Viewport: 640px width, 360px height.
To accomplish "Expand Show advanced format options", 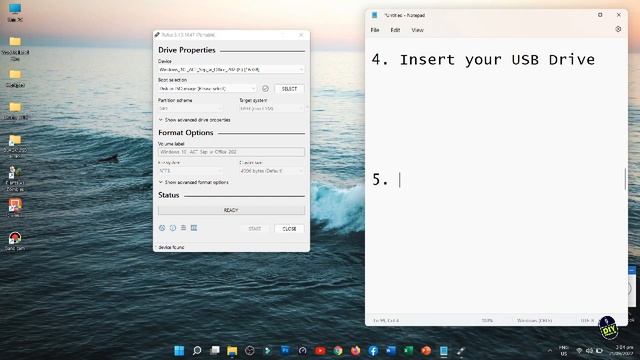I will click(193, 182).
